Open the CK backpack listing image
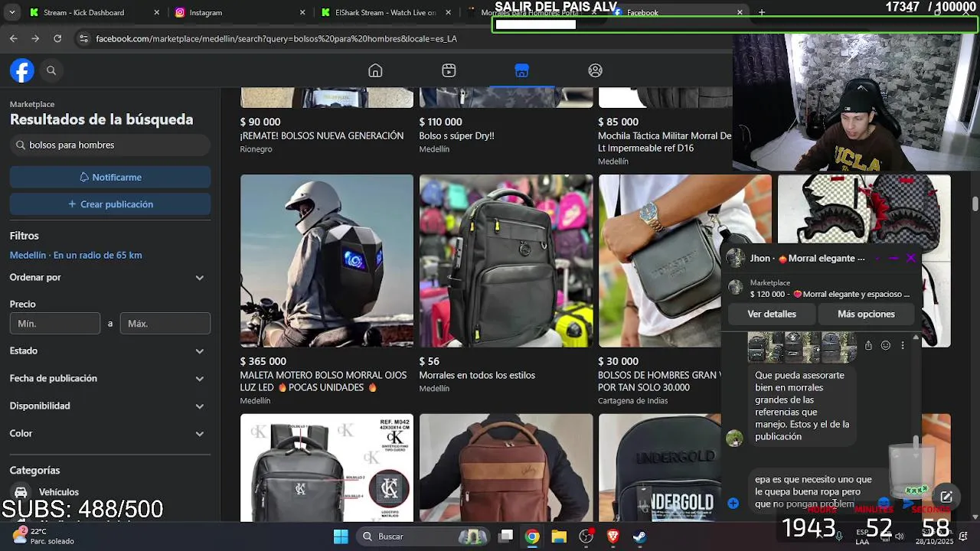 click(327, 468)
